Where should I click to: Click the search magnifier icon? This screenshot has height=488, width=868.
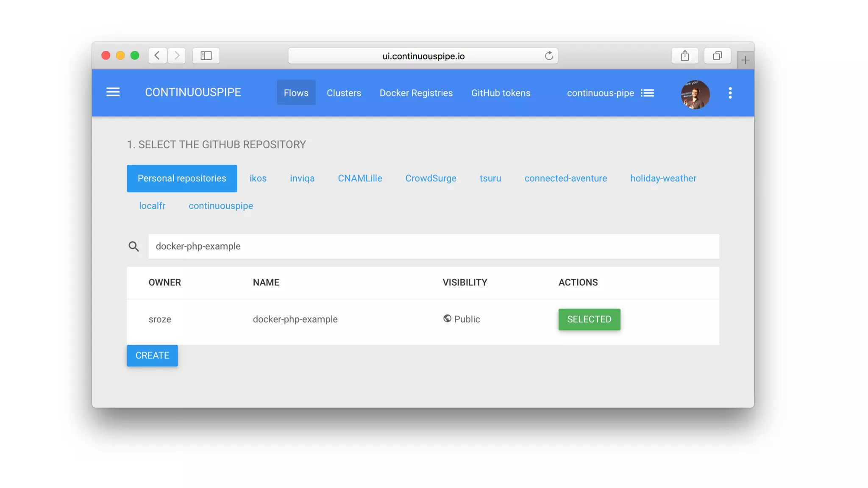[134, 247]
